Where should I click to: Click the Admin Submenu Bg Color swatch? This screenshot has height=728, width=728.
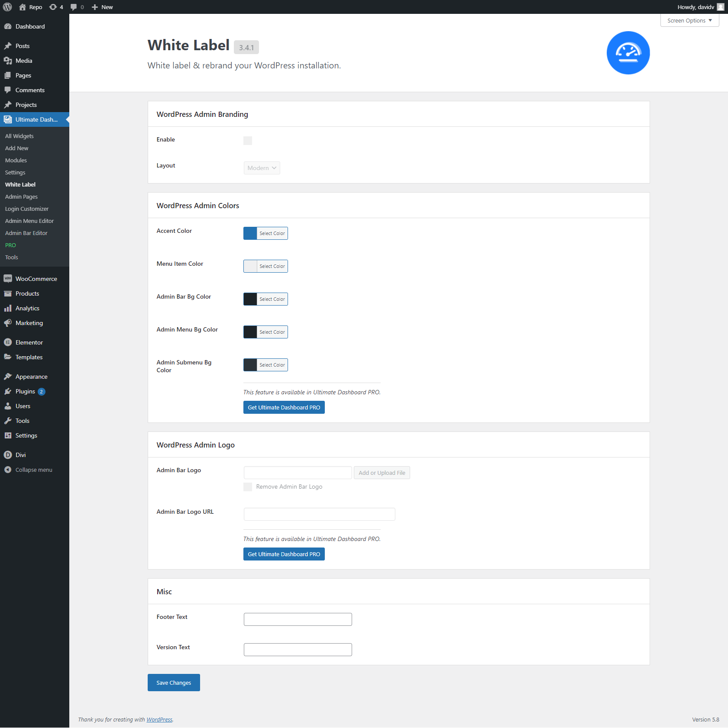pos(250,365)
